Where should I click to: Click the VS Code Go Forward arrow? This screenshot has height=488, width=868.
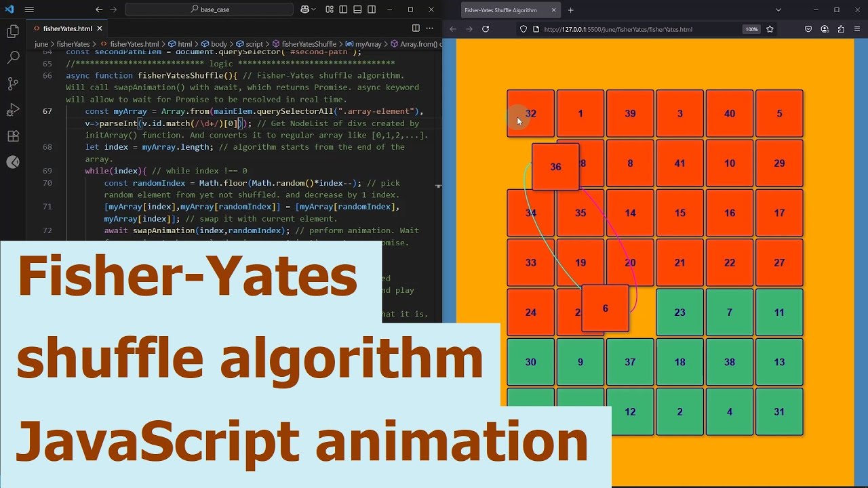pos(115,9)
